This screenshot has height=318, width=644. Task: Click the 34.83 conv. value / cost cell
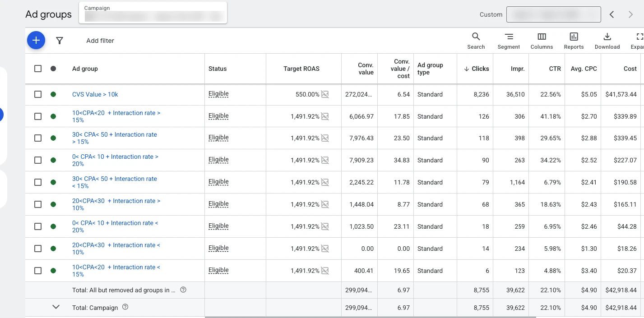pos(402,160)
